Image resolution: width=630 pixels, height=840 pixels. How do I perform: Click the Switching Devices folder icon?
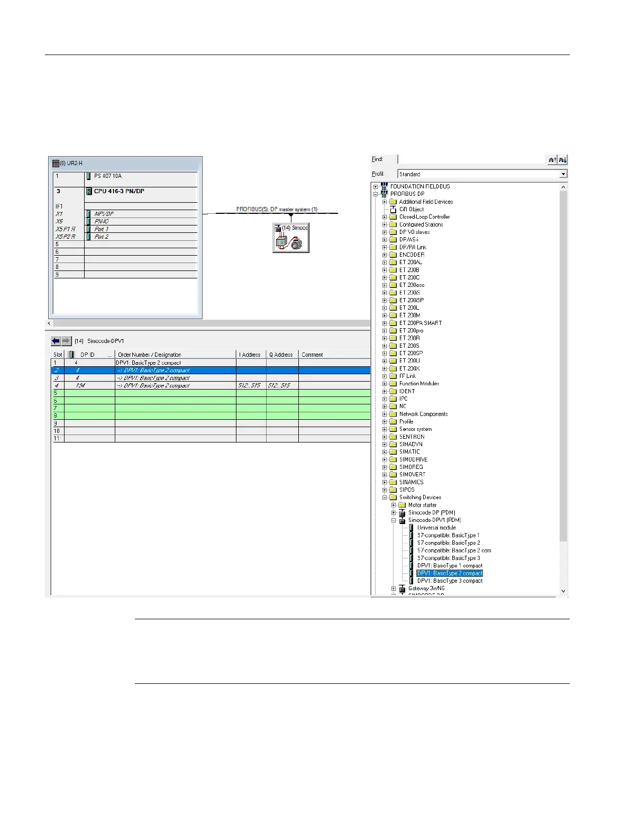[x=393, y=498]
